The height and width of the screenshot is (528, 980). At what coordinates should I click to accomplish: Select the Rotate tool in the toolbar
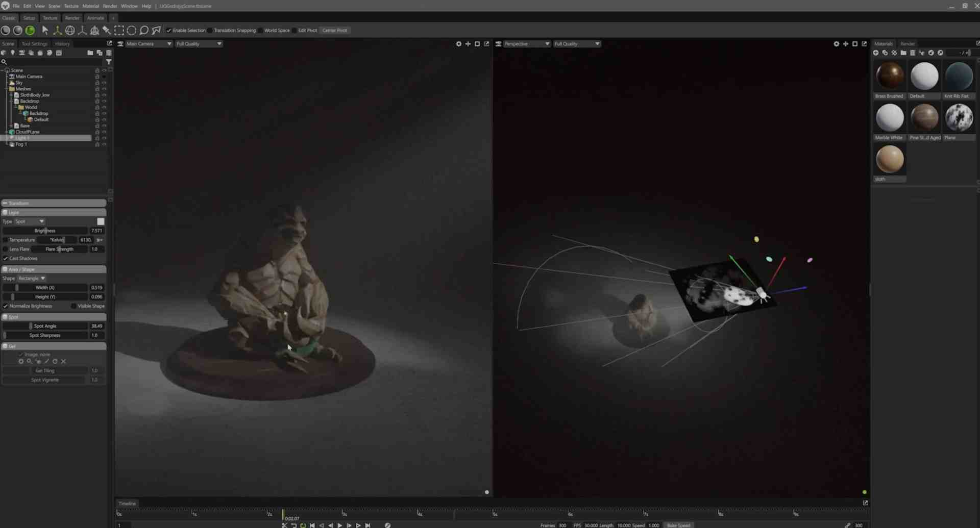pyautogui.click(x=70, y=30)
